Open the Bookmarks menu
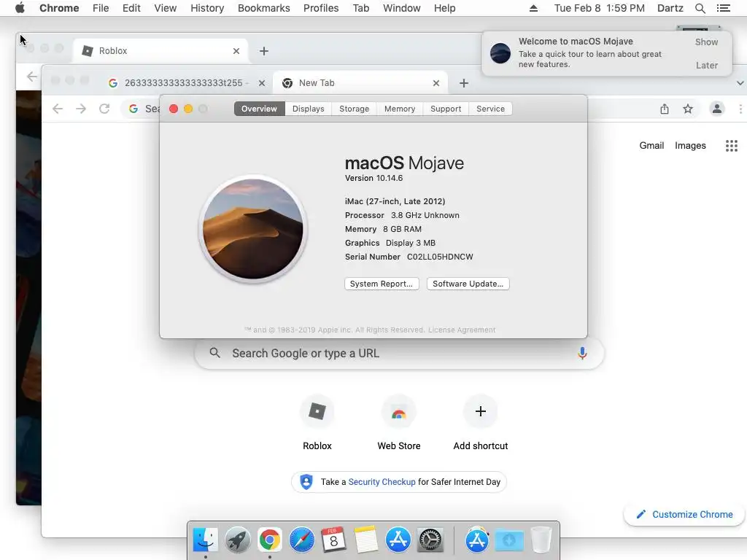The width and height of the screenshot is (747, 560). (263, 8)
